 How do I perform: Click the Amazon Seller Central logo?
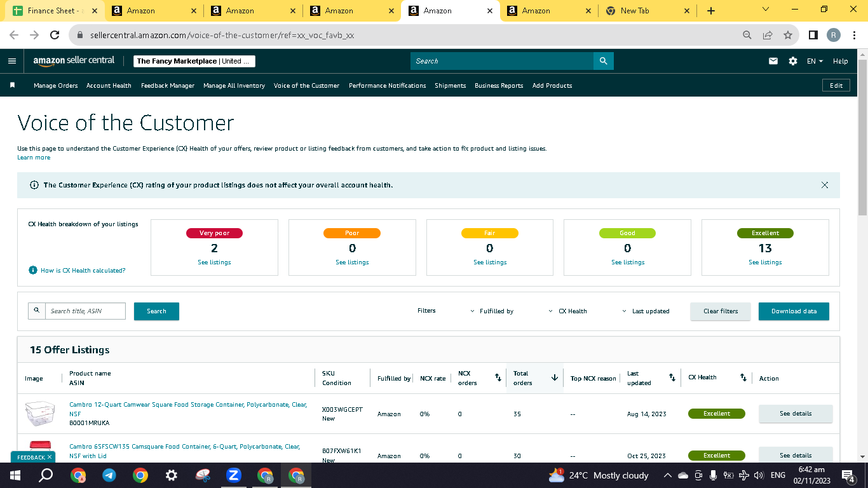click(x=74, y=61)
